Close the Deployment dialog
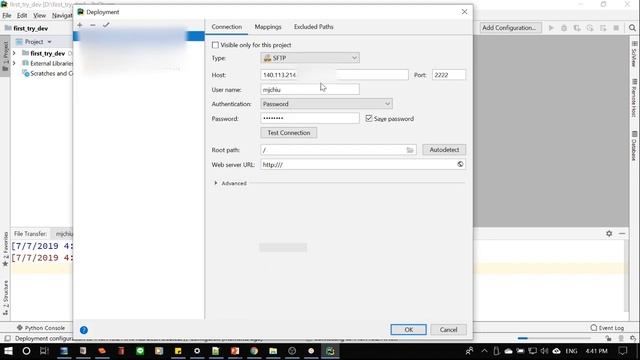640x360 pixels. coord(464,12)
